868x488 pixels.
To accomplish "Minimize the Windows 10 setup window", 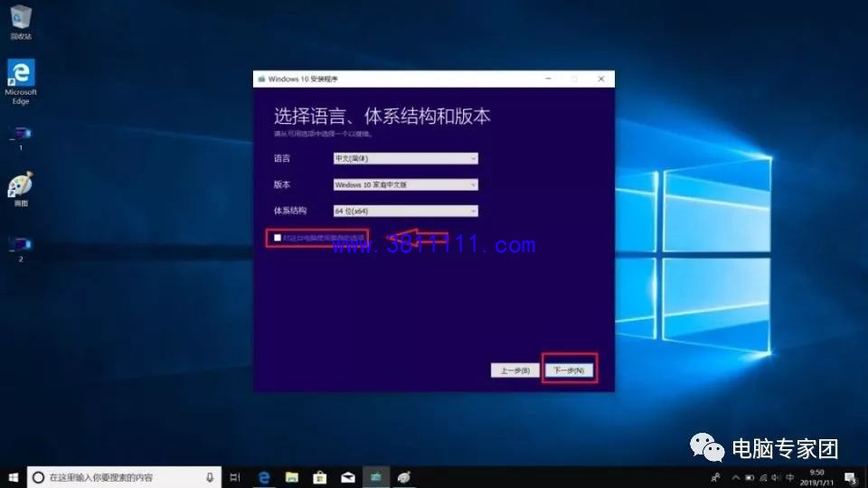I will coord(548,80).
